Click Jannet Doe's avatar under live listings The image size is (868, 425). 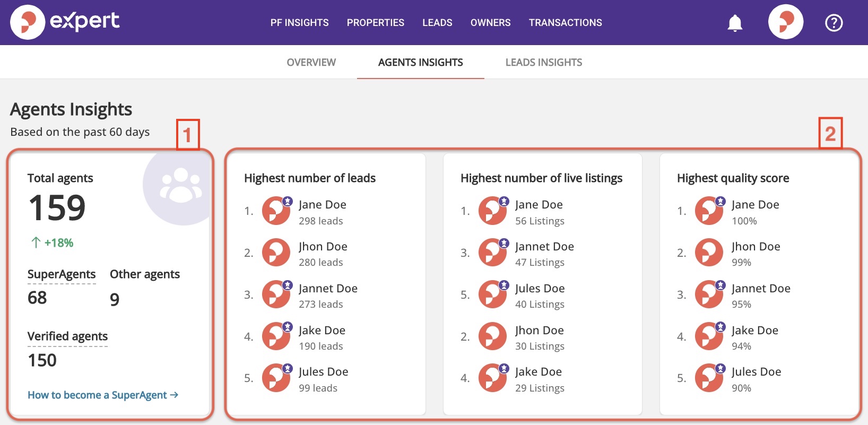click(493, 253)
